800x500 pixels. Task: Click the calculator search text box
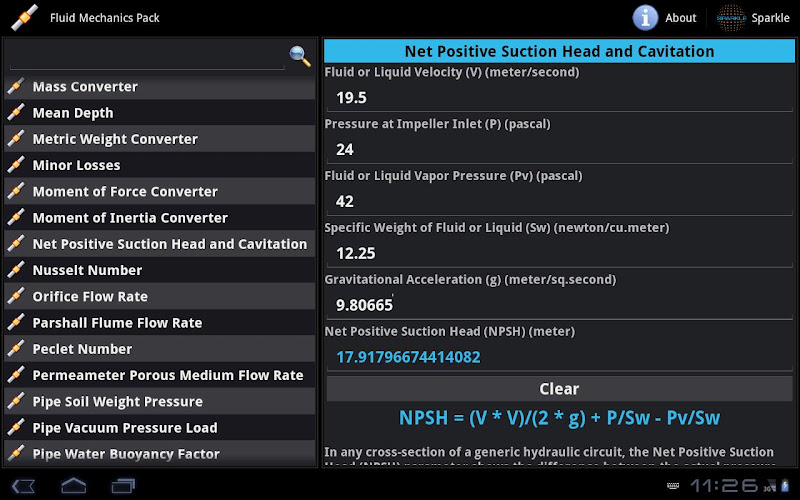click(x=146, y=56)
